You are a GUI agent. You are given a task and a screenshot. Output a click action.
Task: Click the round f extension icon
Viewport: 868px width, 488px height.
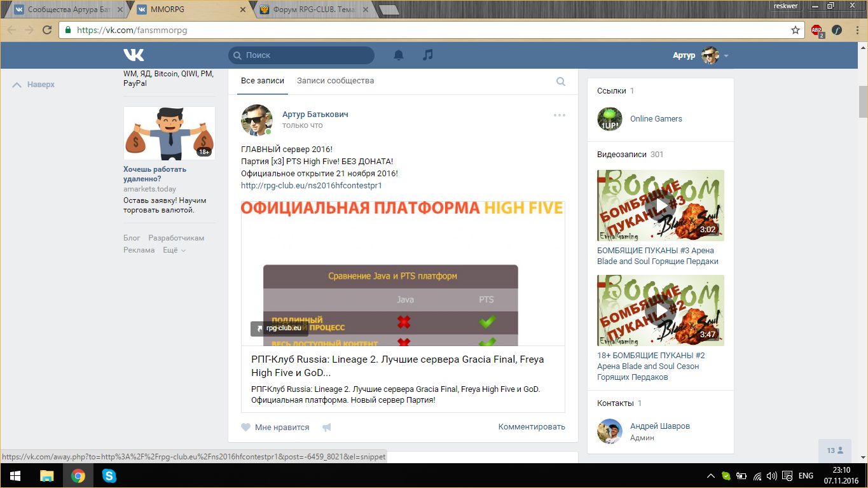click(837, 30)
